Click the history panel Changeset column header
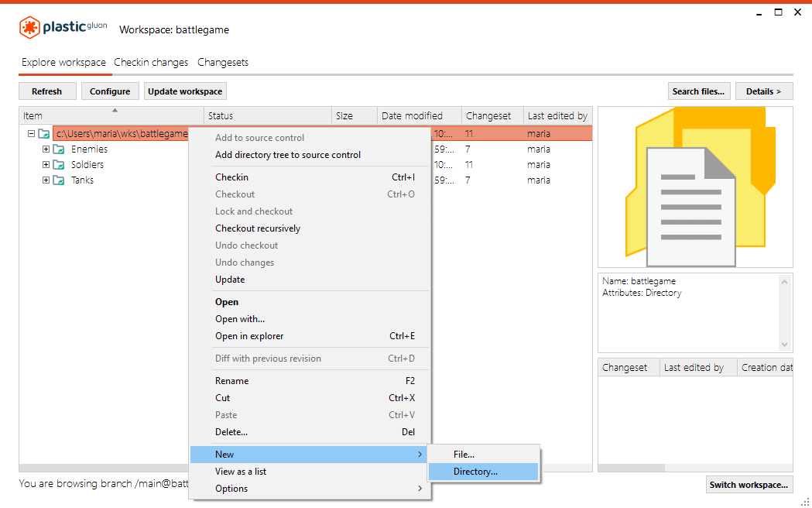The image size is (812, 508). tap(629, 367)
